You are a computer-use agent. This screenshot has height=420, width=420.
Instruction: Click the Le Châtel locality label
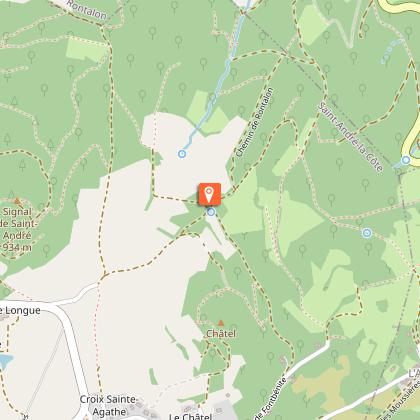(x=190, y=416)
